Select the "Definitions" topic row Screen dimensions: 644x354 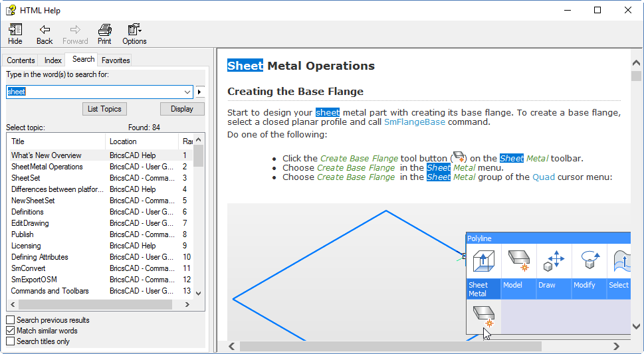click(100, 212)
